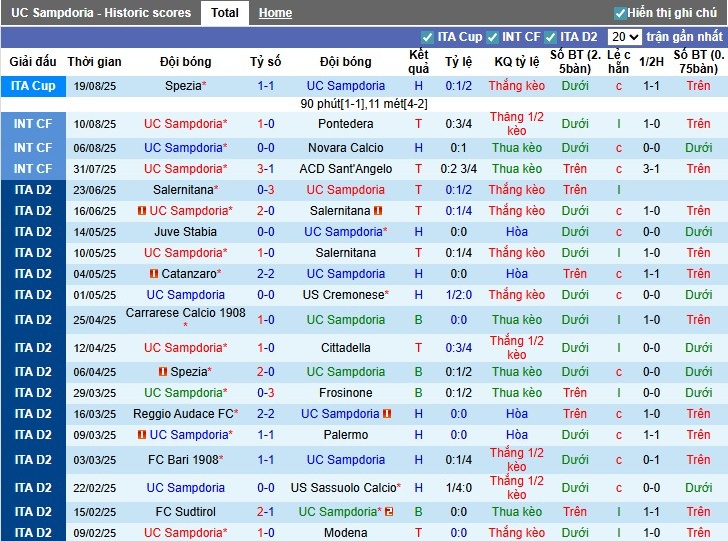Click red card icon beside Catanzaro
The height and width of the screenshot is (541, 728).
(154, 274)
